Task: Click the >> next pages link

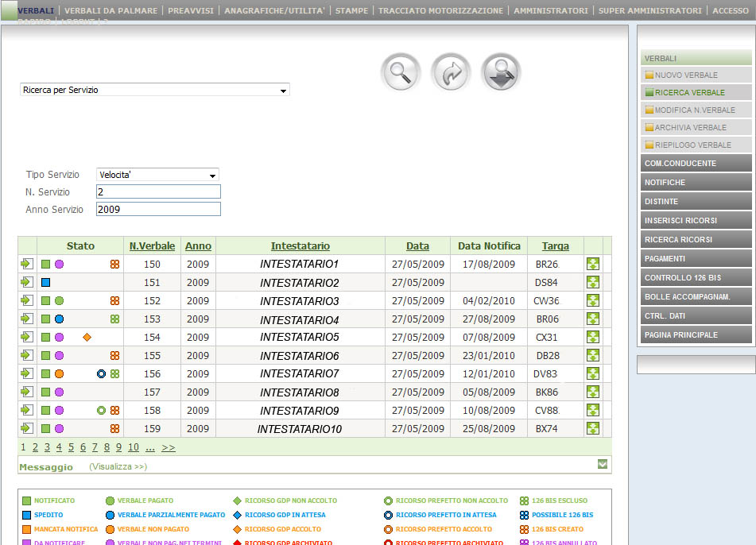Action: pos(169,447)
